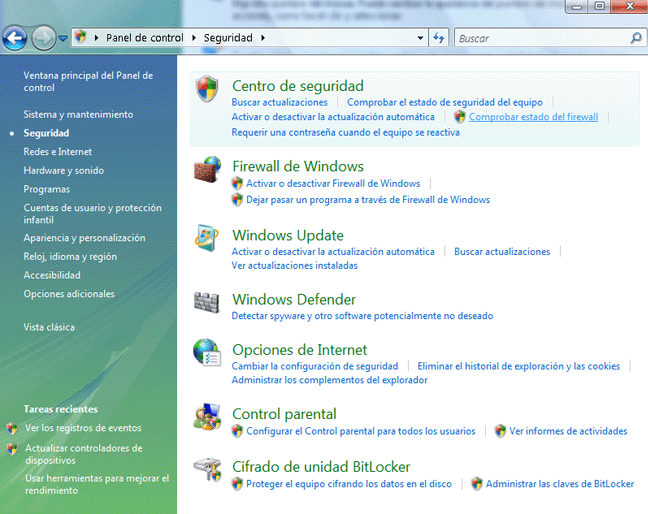Viewport: 648px width, 514px height.
Task: Go back with the blue Back arrow
Action: click(15, 38)
